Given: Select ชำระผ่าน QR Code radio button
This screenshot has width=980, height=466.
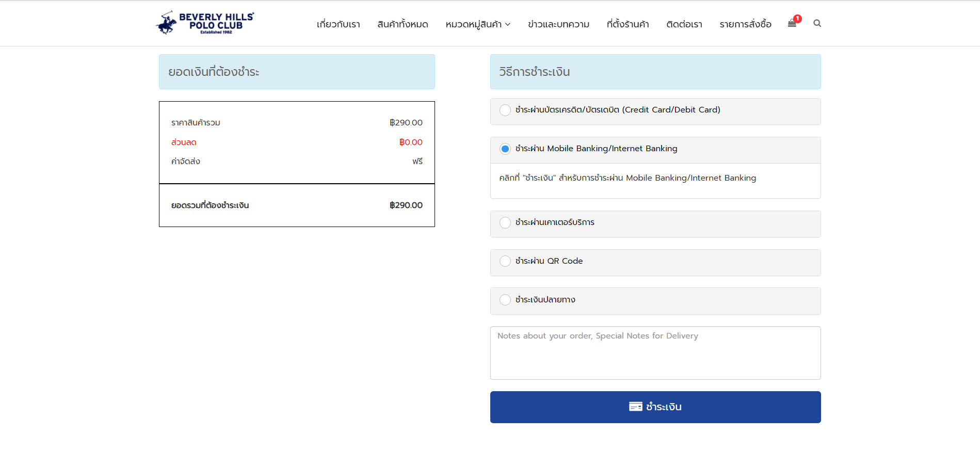Looking at the screenshot, I should [x=505, y=261].
